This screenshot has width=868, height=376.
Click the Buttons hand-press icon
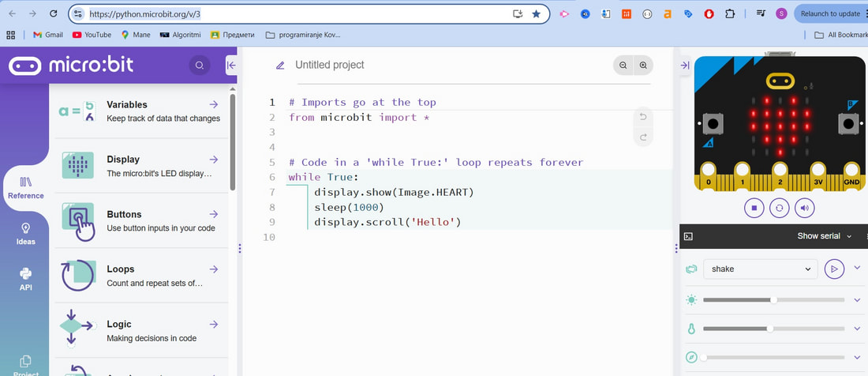tap(78, 221)
